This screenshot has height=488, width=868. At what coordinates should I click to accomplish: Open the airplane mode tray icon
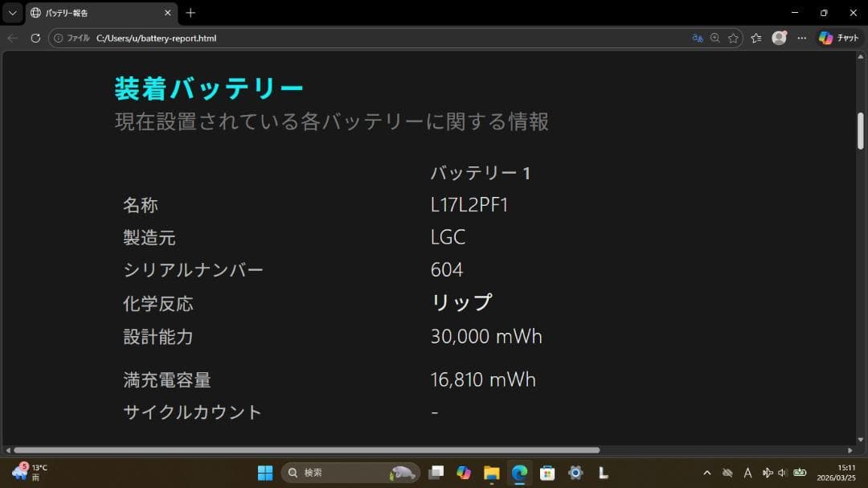(768, 473)
